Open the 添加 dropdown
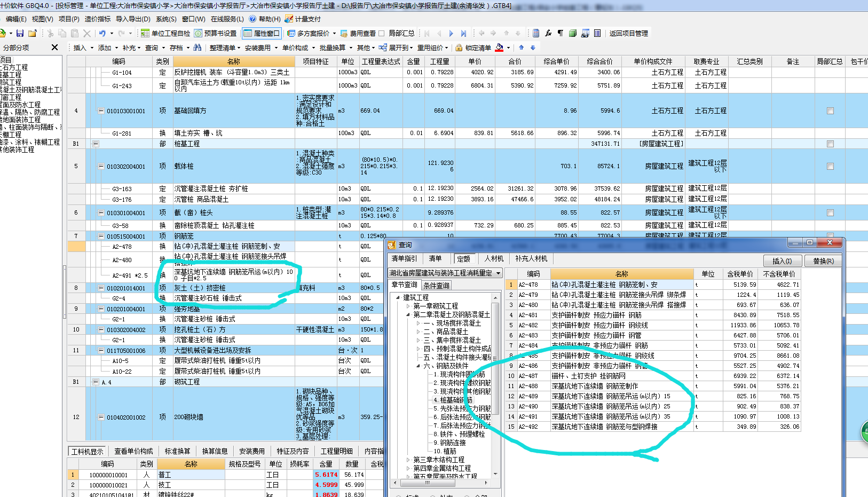Screen dimensions: 868x497 (x=117, y=48)
